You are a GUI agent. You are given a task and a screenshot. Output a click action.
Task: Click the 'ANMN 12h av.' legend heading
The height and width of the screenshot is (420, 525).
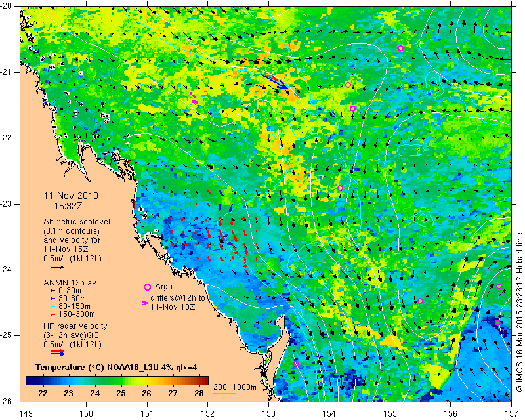tap(71, 283)
